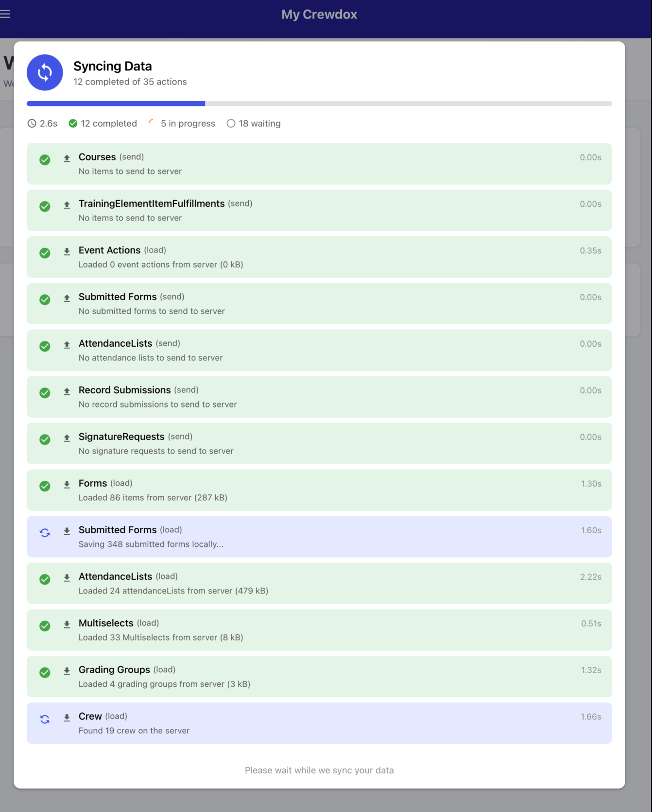Click the upload arrow icon for Courses
This screenshot has width=652, height=812.
point(67,158)
